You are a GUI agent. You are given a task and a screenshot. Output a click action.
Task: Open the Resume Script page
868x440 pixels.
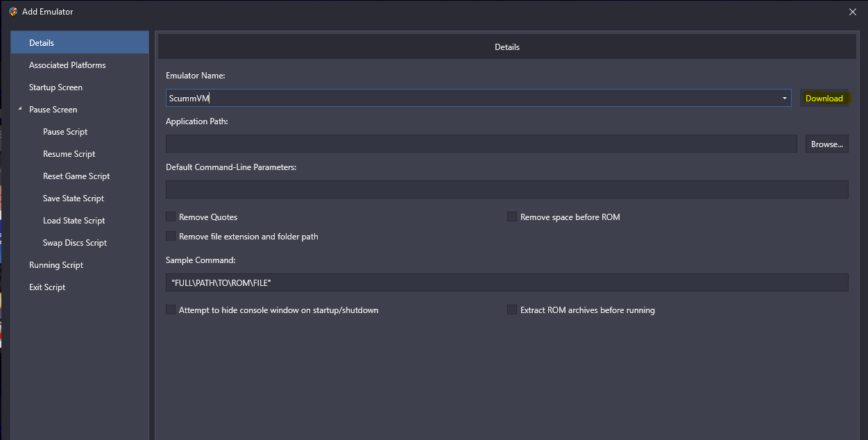[x=69, y=154]
